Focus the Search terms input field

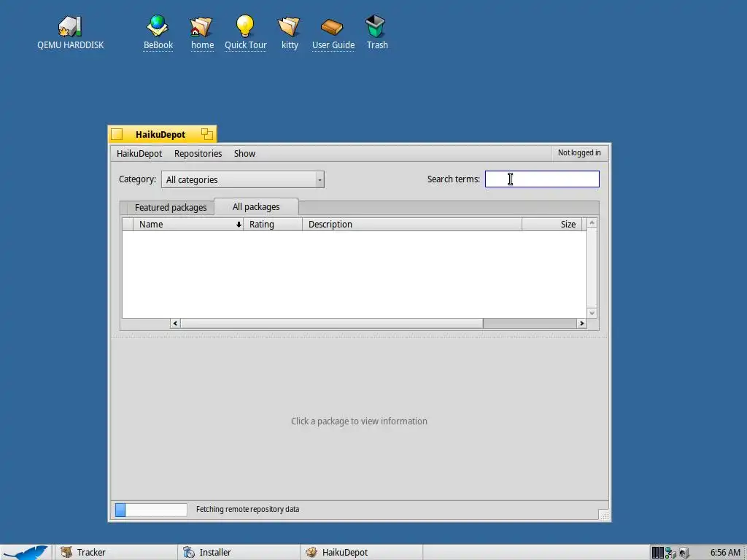click(542, 179)
